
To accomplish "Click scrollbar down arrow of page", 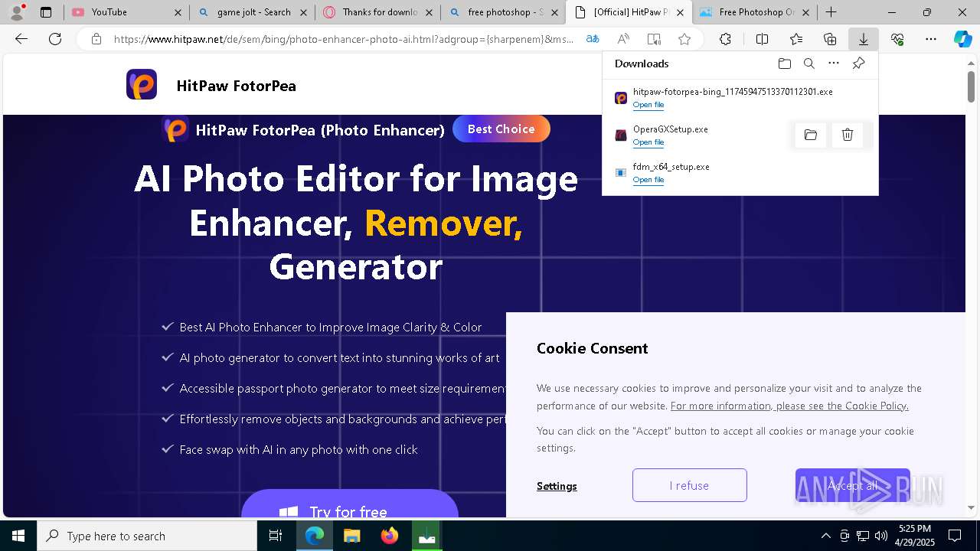I will (x=971, y=507).
